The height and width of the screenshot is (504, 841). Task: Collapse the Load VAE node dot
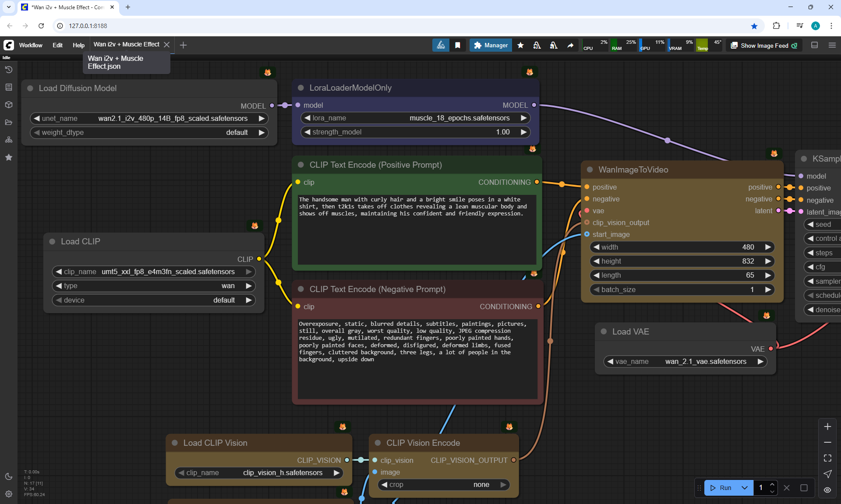tap(604, 331)
